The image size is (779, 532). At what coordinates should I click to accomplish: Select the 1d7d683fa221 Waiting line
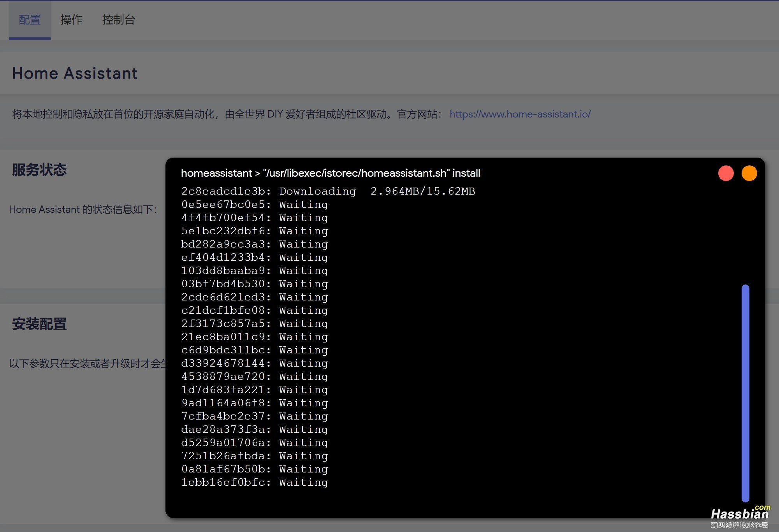(255, 390)
